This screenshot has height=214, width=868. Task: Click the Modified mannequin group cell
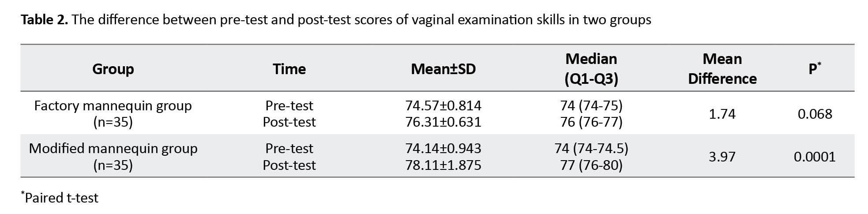point(113,156)
